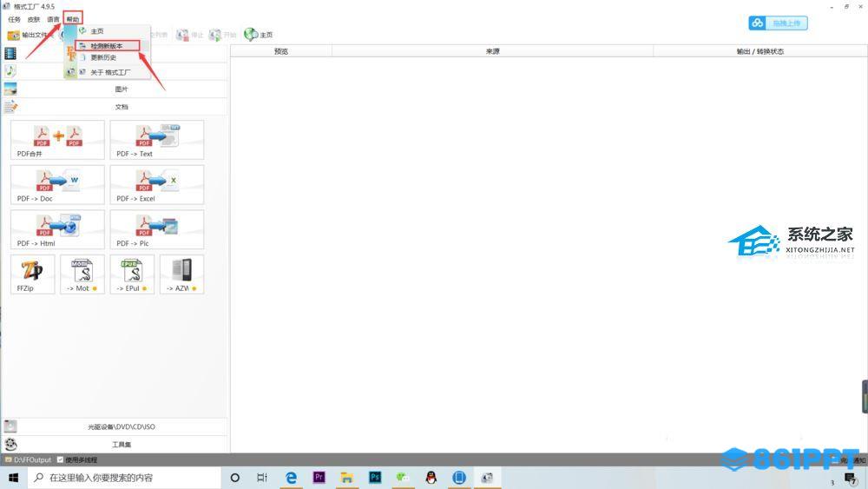Select the -> EPub ebook converter

[x=132, y=274]
